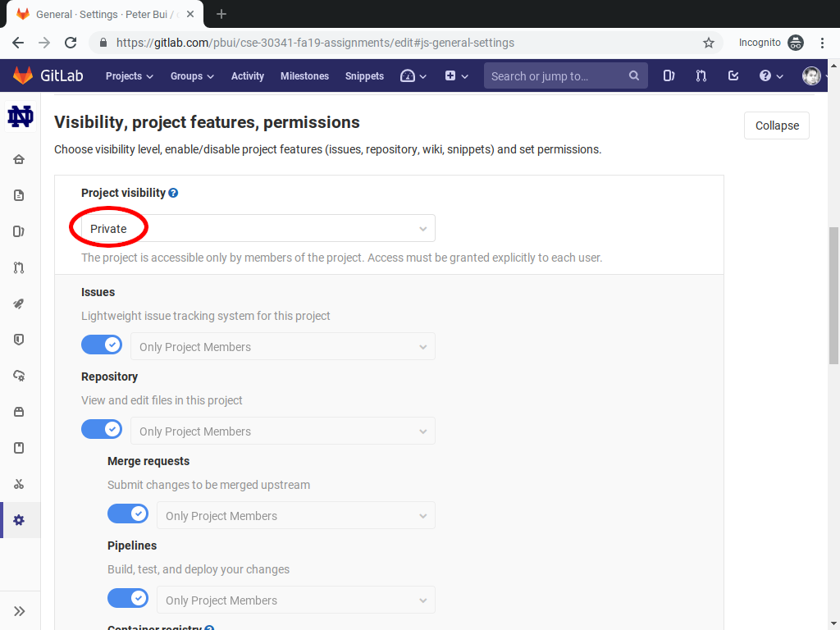Viewport: 840px width, 630px height.
Task: Turn off the Merge requests toggle
Action: point(128,514)
